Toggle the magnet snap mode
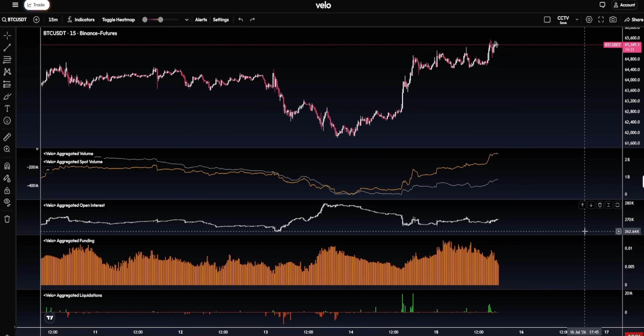644x336 pixels. pyautogui.click(x=7, y=166)
